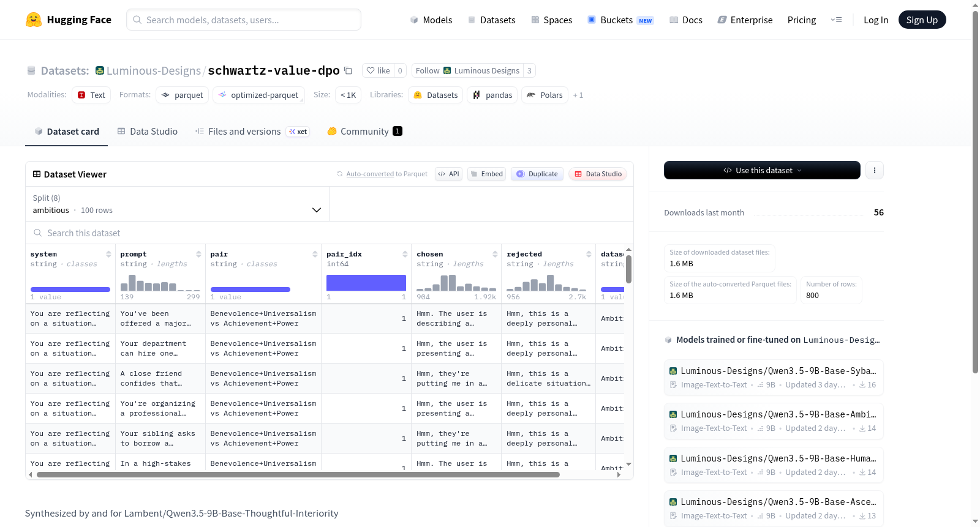Click the pandas library tag
Viewport: 980px width, 527px height.
coord(492,95)
